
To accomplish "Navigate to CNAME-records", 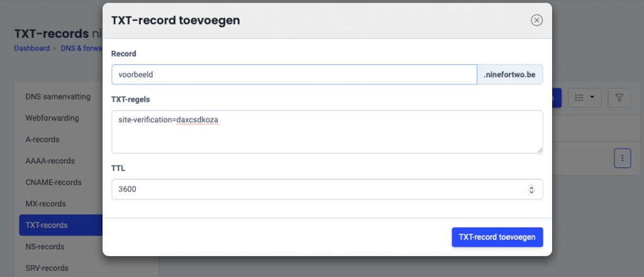I will [x=53, y=183].
